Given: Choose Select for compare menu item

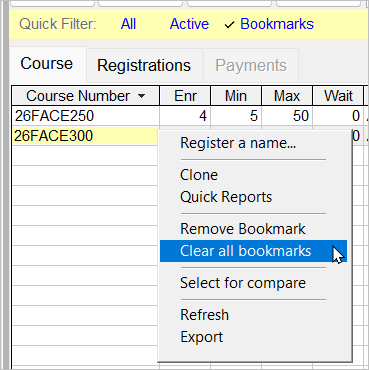Looking at the screenshot, I should tap(253, 283).
